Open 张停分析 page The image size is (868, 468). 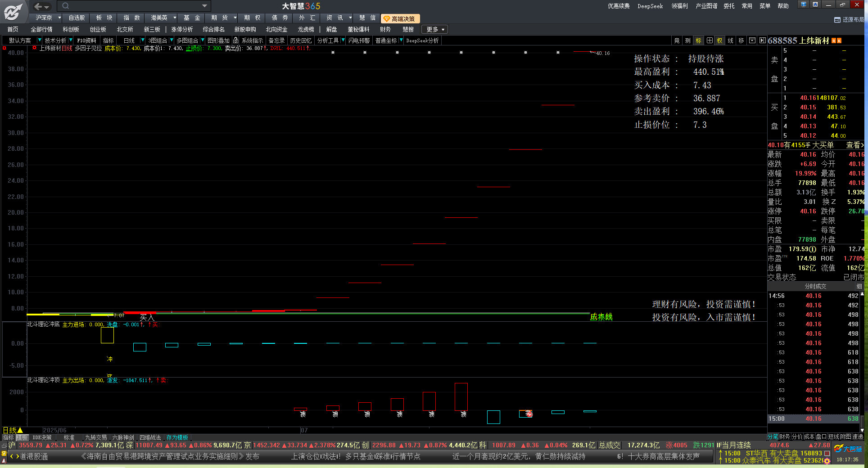[182, 29]
